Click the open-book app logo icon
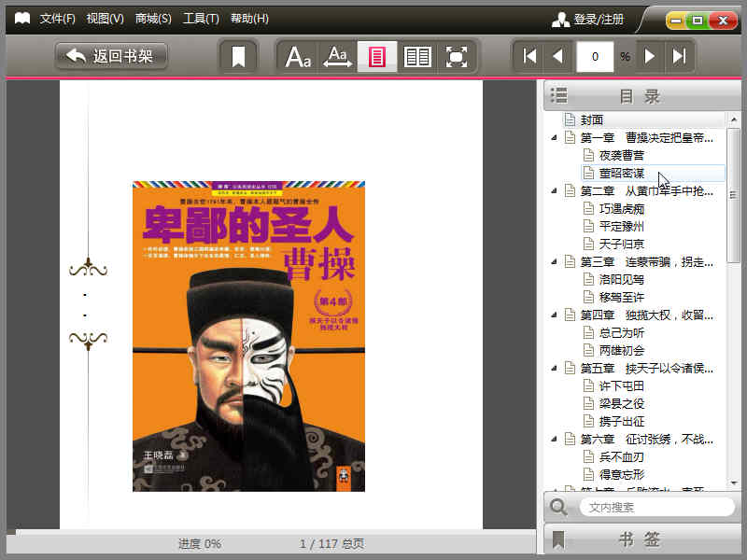Viewport: 747px width, 560px height. (x=21, y=19)
